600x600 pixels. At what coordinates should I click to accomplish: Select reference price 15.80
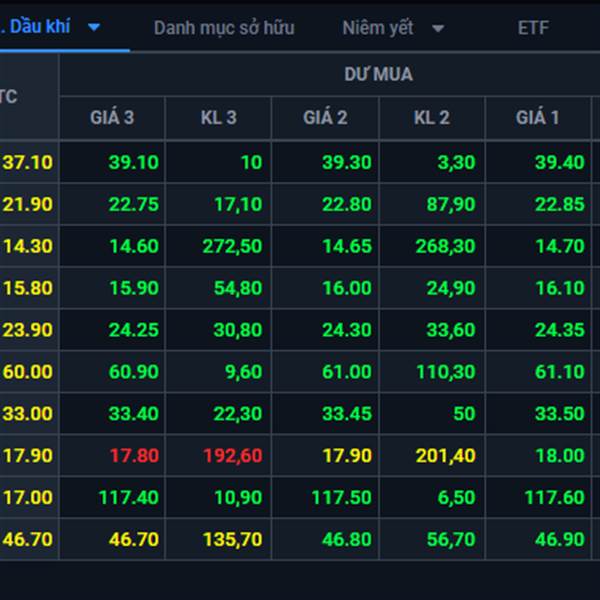[27, 288]
